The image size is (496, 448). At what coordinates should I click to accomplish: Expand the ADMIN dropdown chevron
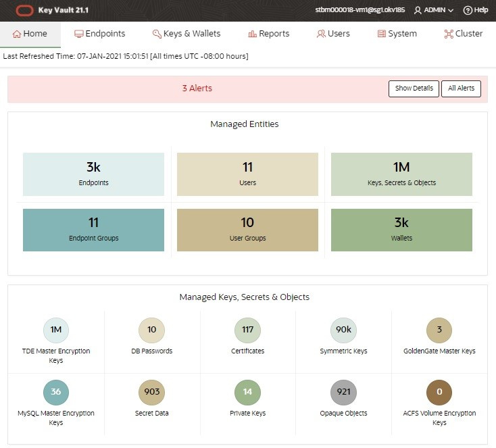[x=451, y=10]
